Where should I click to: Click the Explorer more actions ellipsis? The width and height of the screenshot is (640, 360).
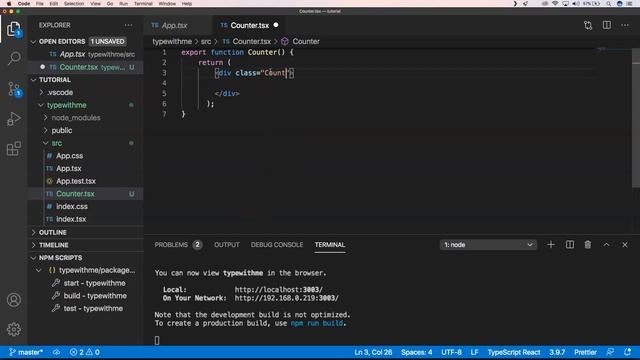129,25
